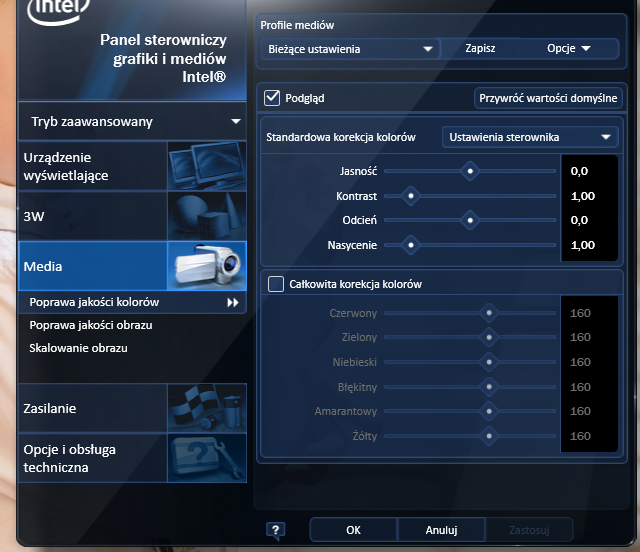
Task: Click the Czerwony value 160
Action: 580,313
